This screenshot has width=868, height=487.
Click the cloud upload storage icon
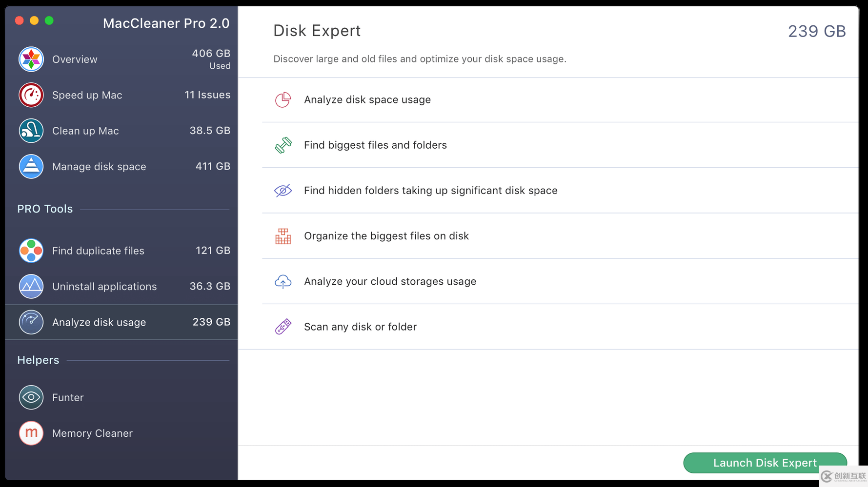point(283,281)
